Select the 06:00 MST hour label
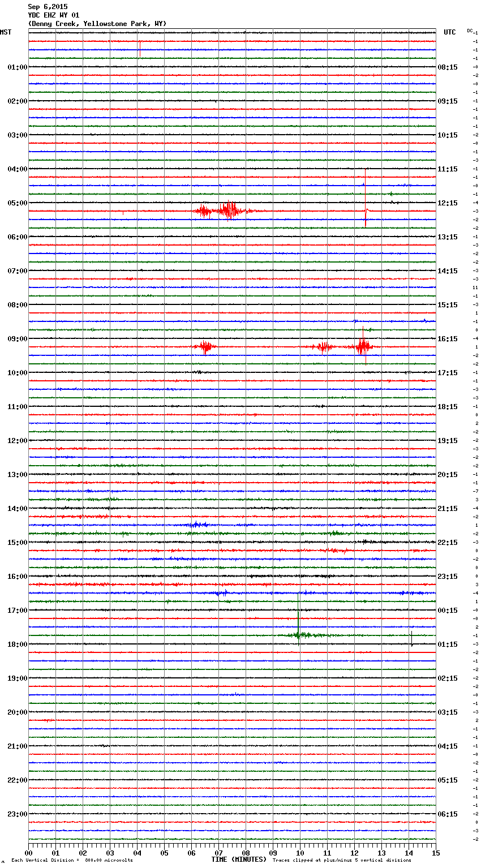 (17, 237)
